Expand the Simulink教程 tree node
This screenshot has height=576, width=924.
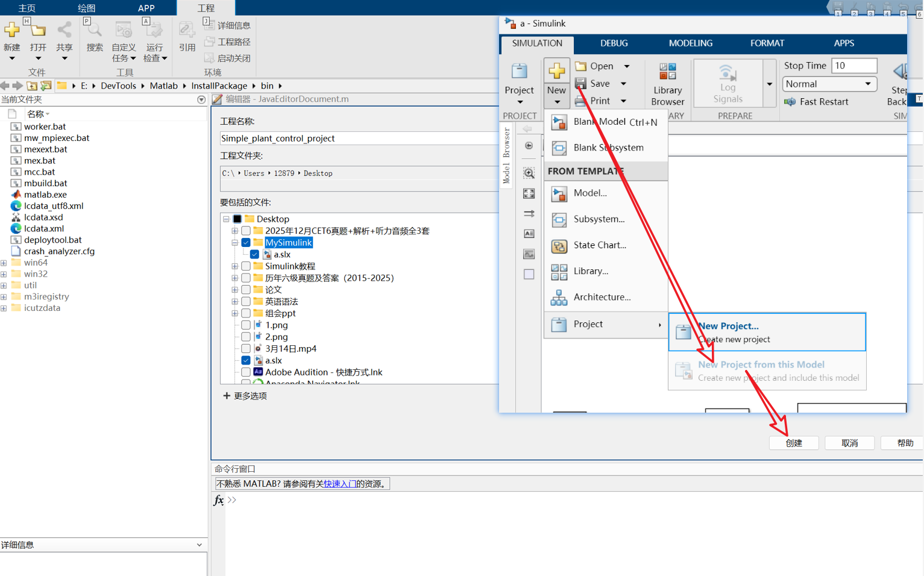234,266
